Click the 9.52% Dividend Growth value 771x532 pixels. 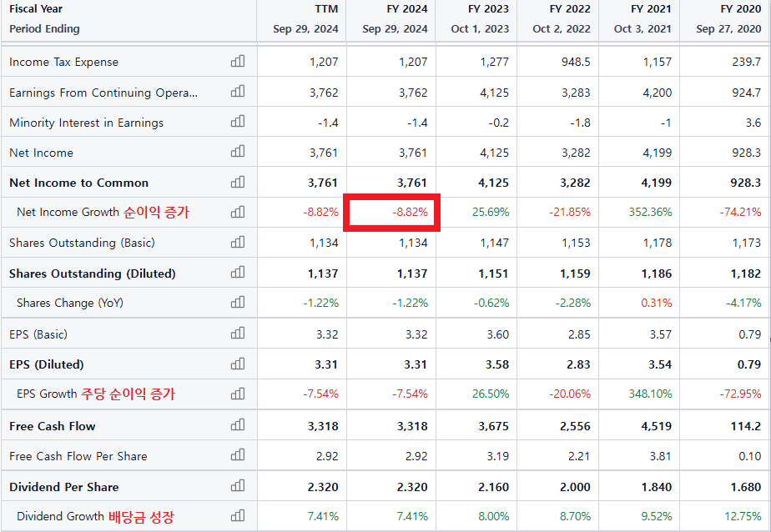657,517
